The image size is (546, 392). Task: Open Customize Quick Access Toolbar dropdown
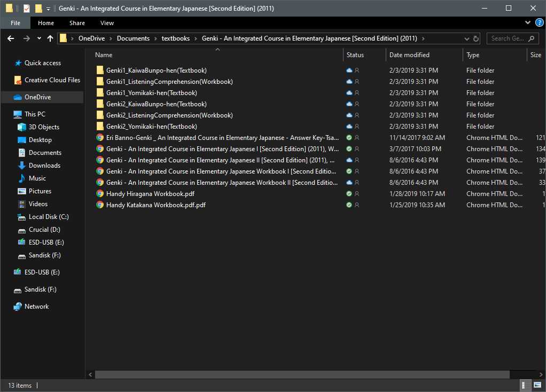coord(48,9)
